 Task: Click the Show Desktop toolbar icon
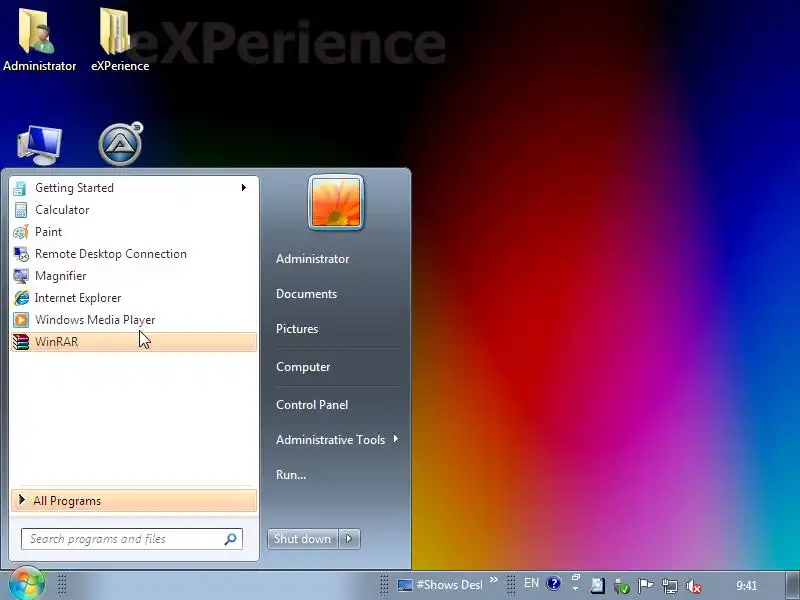pos(405,585)
